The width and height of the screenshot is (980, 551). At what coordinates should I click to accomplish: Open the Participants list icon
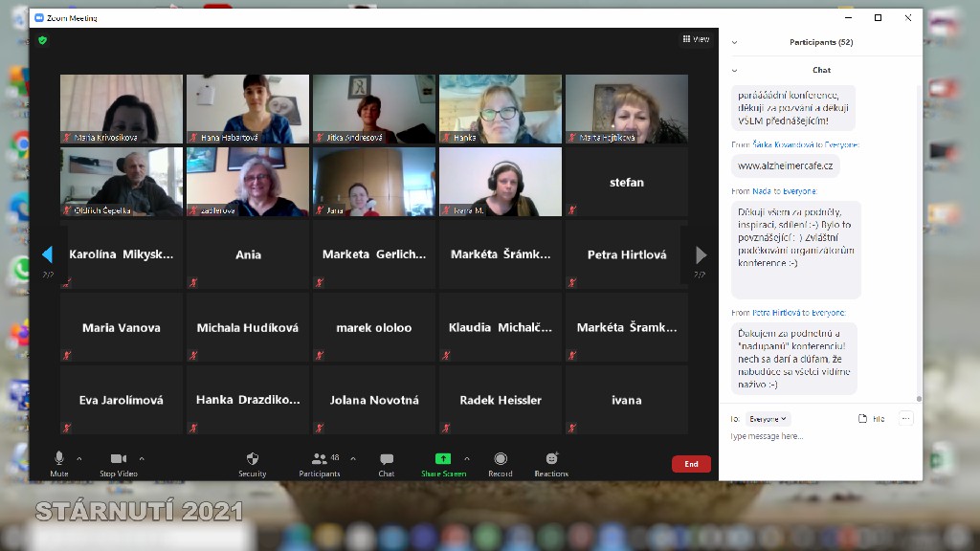tap(319, 460)
